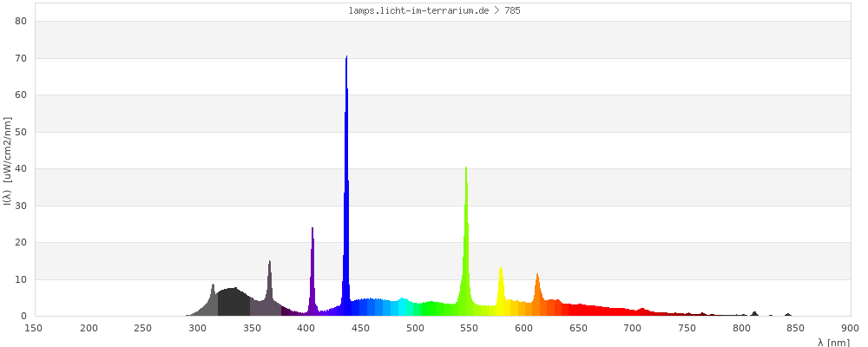868x347 pixels.
Task: Click the x-axis value 750
Action: pyautogui.click(x=687, y=328)
